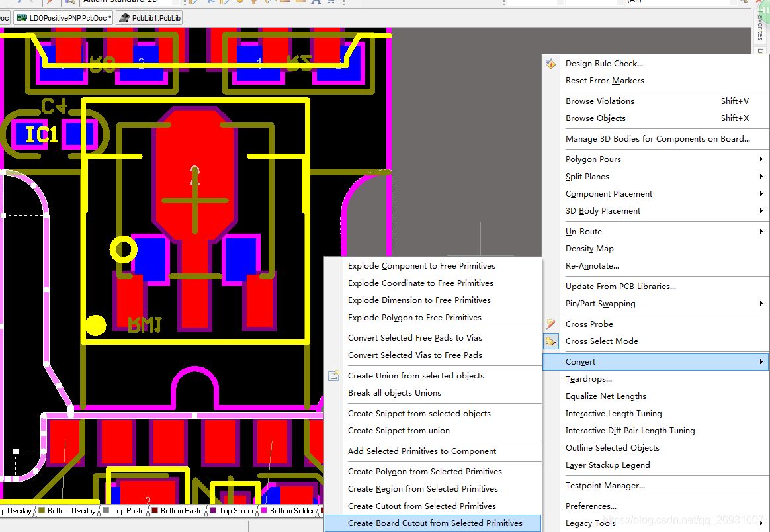Select Equalize Net Lengths

point(655,396)
